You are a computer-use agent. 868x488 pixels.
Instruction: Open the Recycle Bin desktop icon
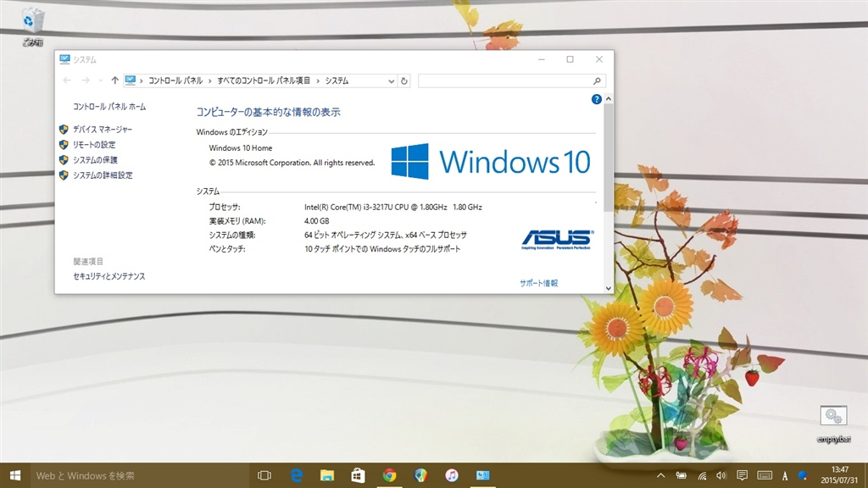point(33,26)
